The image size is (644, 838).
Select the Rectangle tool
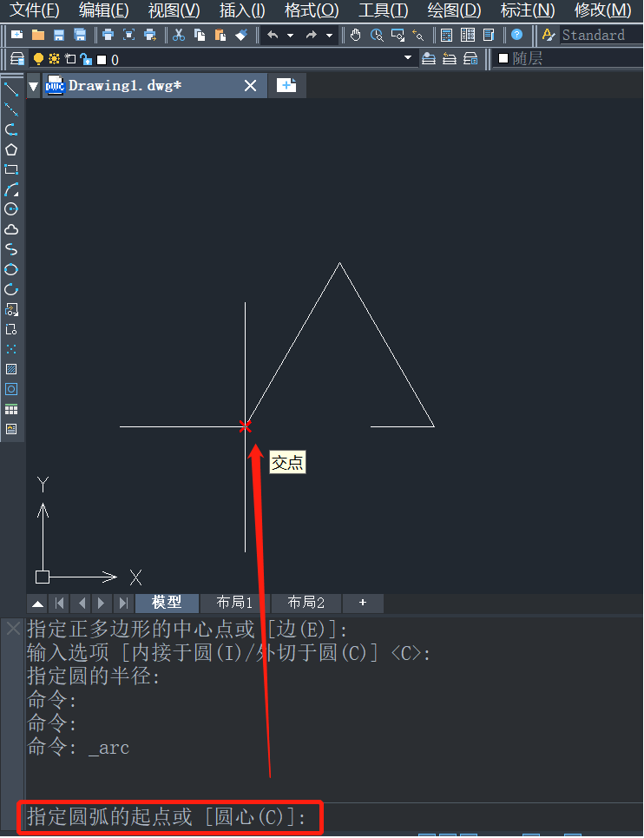tap(11, 169)
